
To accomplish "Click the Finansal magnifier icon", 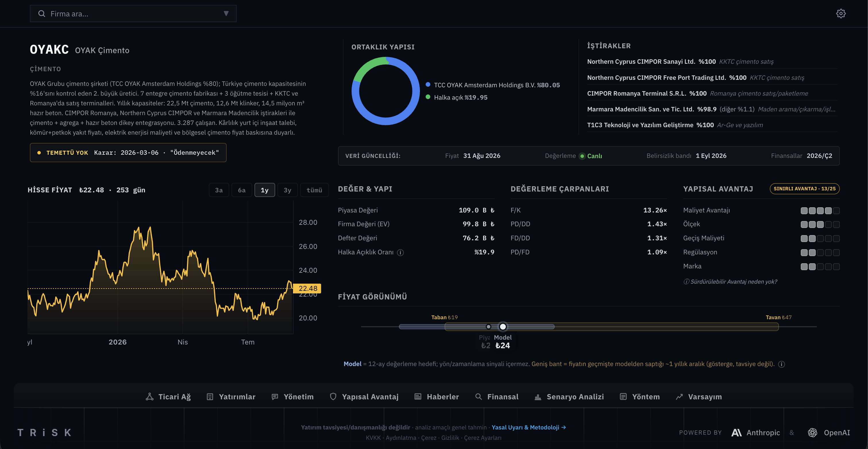I will (479, 397).
